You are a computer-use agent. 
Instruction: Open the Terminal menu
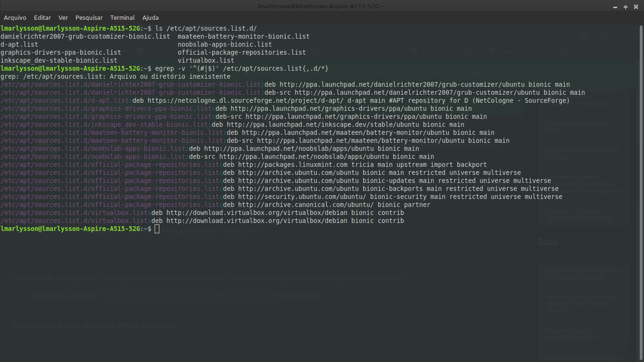pos(123,17)
